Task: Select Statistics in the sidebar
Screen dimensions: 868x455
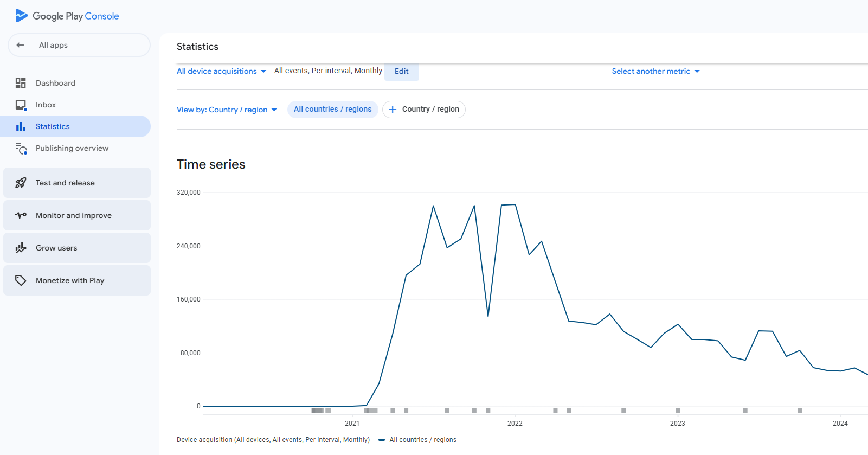Action: click(x=75, y=126)
